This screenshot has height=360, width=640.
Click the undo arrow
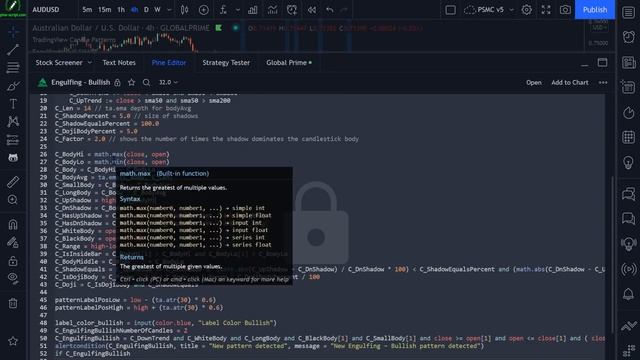329,9
